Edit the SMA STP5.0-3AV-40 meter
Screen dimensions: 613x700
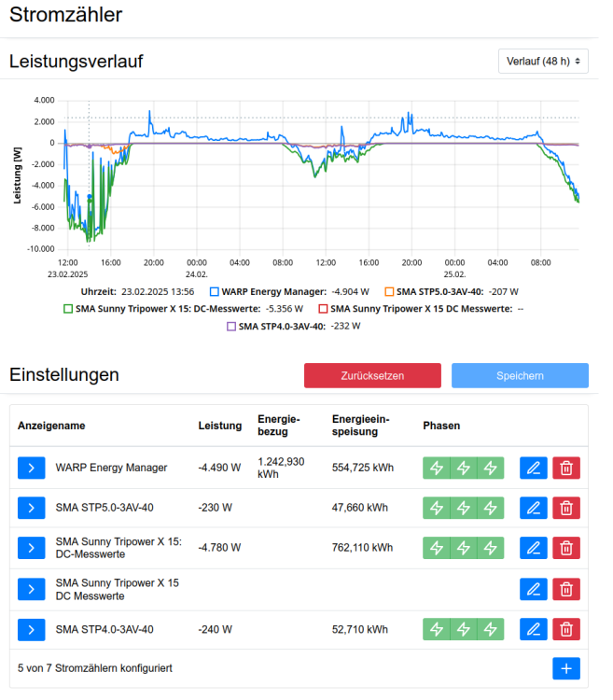click(534, 508)
